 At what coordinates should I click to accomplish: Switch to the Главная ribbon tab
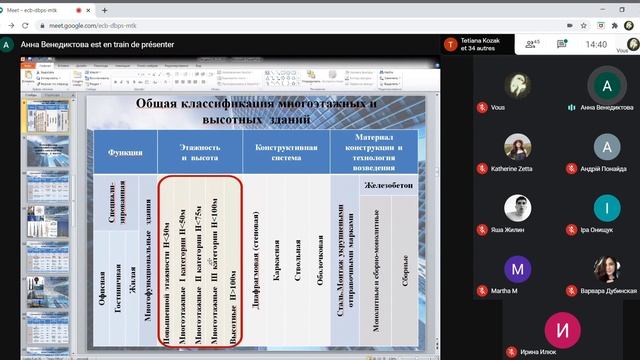pos(45,66)
